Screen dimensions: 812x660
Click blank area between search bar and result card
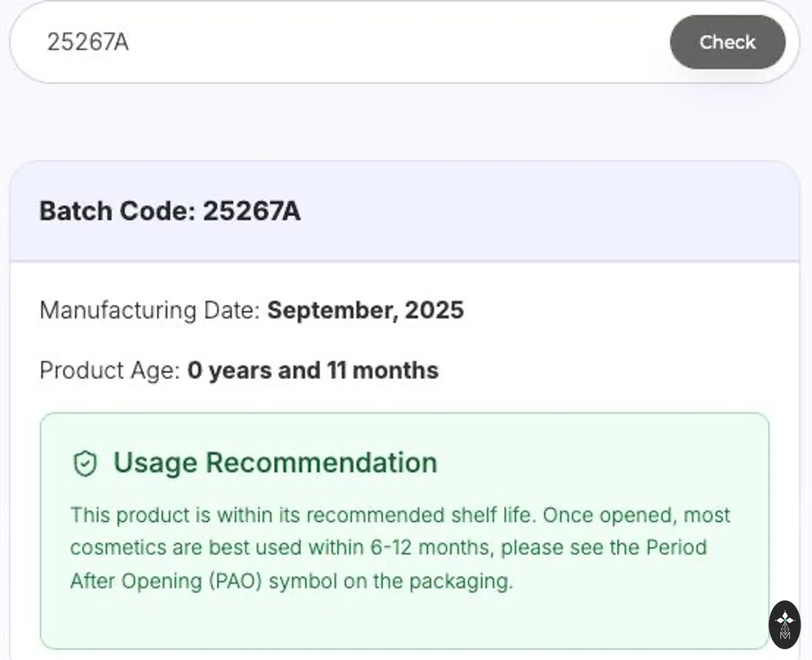[x=405, y=122]
